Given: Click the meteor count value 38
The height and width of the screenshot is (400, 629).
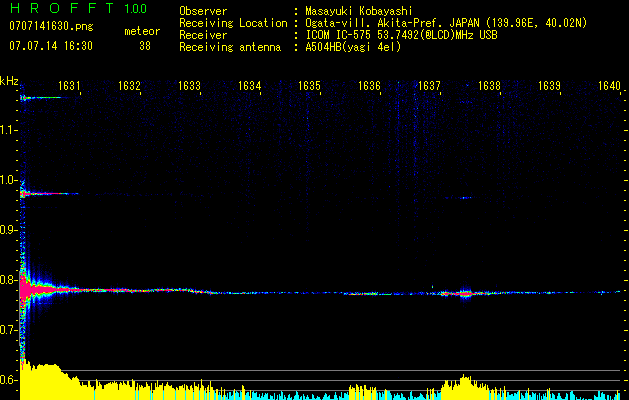Looking at the screenshot, I should pos(145,46).
